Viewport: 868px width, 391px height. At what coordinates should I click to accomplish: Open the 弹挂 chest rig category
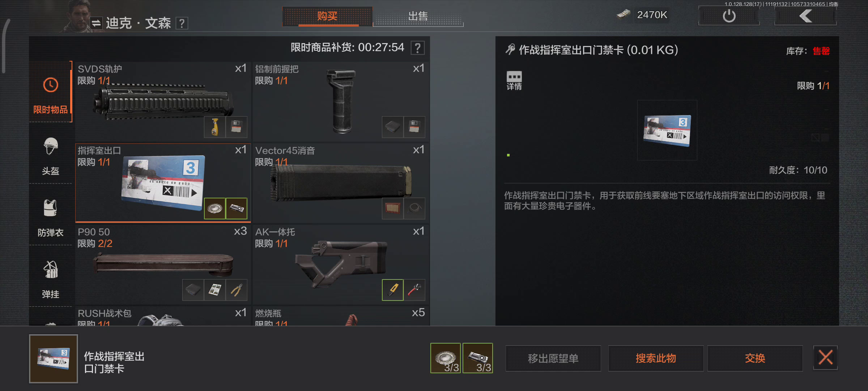click(x=50, y=277)
